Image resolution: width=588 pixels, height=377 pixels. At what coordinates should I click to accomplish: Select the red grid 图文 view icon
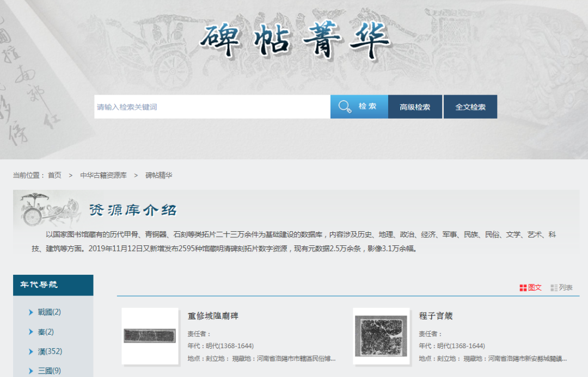[523, 288]
